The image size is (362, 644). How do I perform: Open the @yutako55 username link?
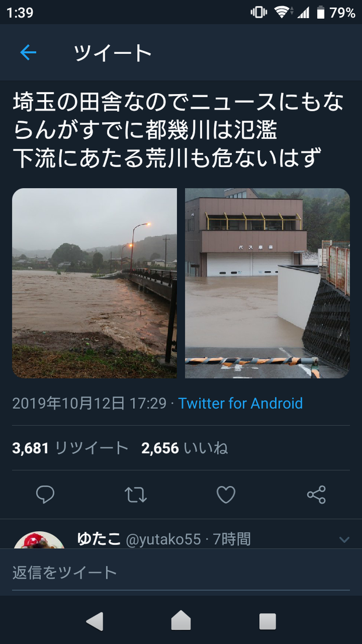(x=163, y=539)
